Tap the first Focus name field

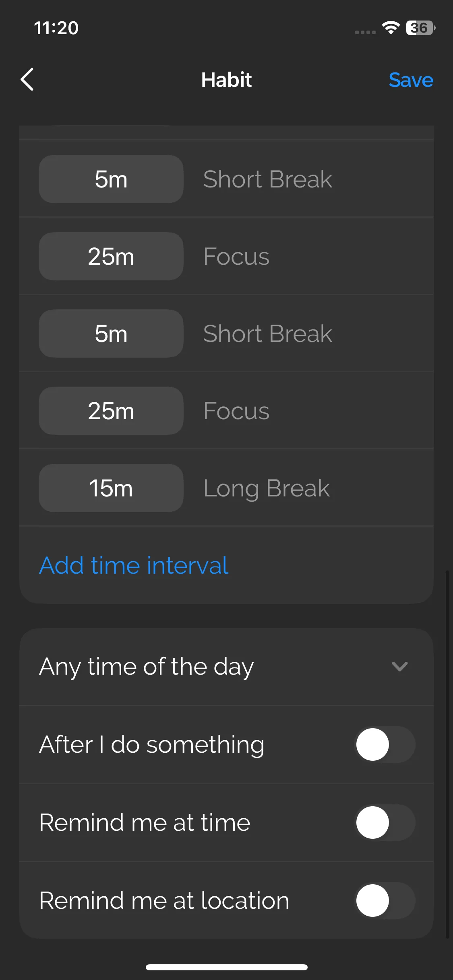237,256
